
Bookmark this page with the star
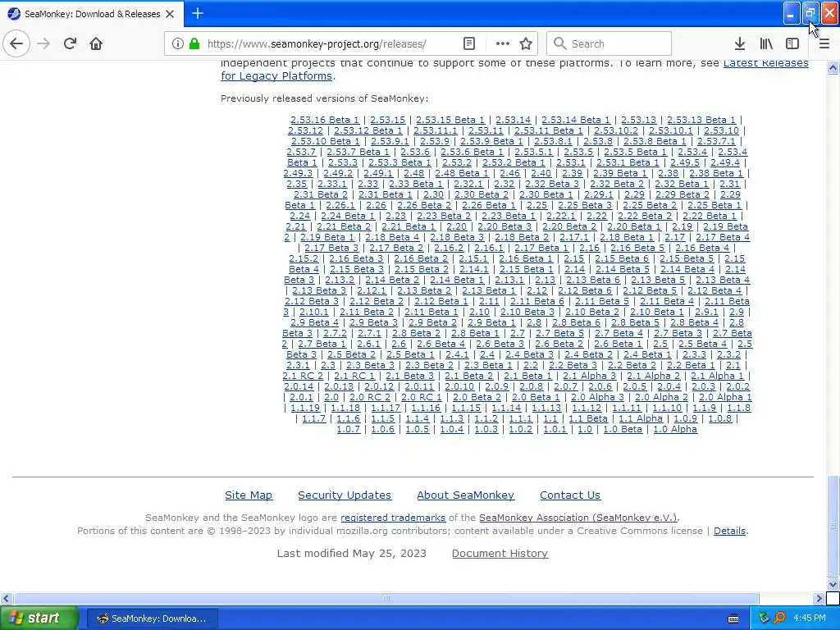coord(526,43)
